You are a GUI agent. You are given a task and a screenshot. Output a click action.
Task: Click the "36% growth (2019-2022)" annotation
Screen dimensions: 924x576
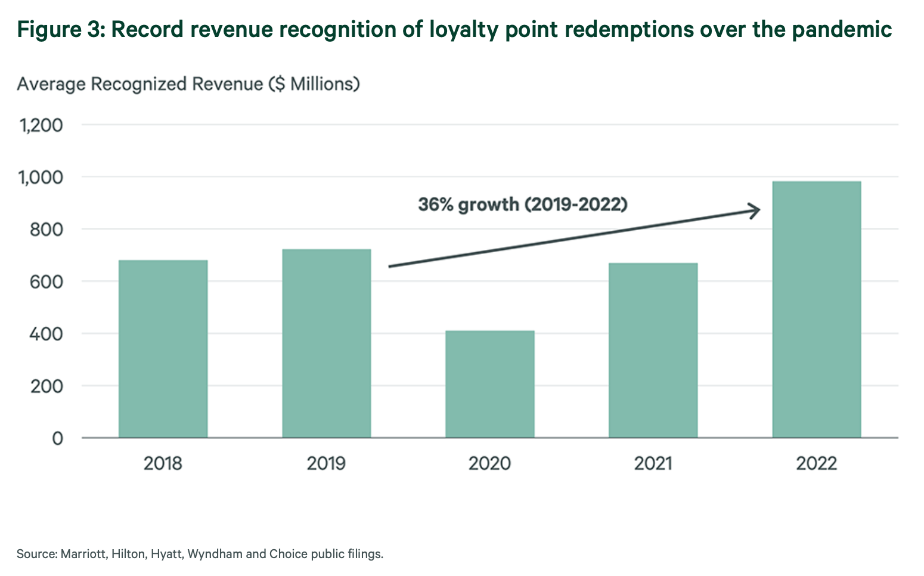tap(522, 205)
